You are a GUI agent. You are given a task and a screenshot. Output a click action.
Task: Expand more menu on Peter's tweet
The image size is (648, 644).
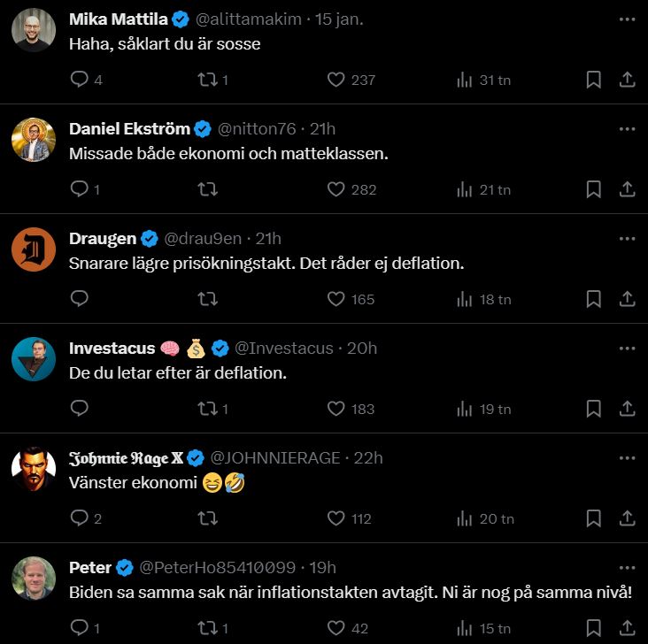coord(627,567)
